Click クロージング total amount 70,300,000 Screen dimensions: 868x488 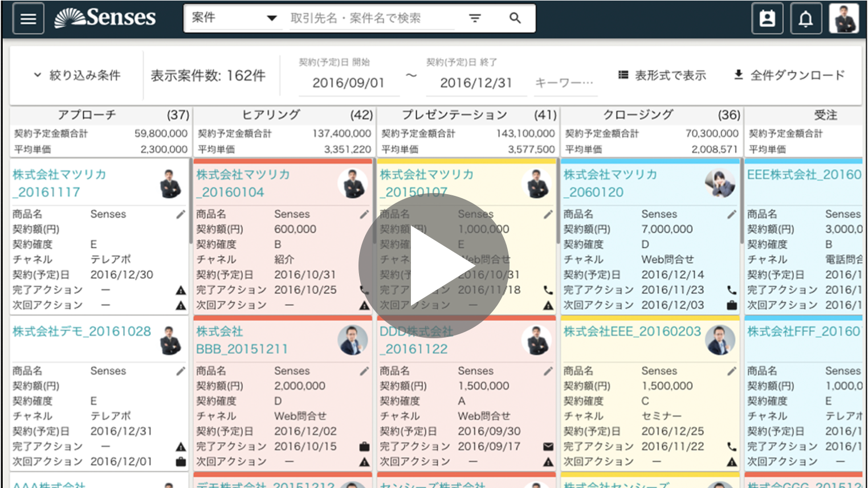click(712, 133)
